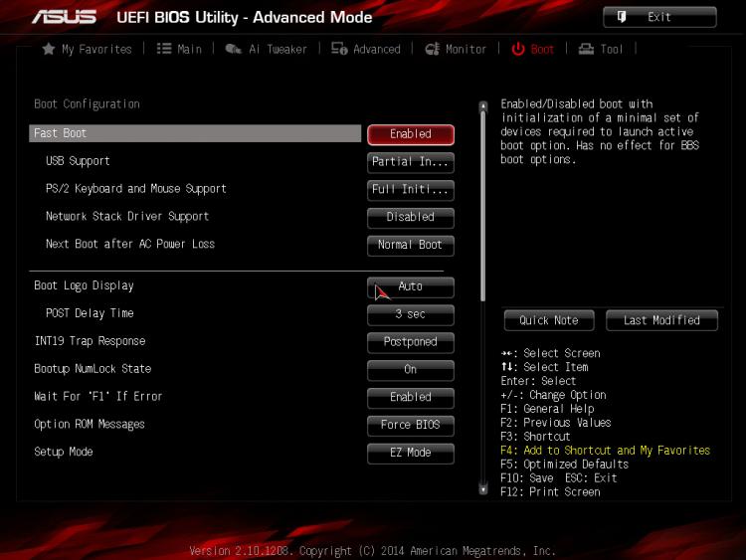Select the POST Delay Time label
The height and width of the screenshot is (560, 746).
90,313
